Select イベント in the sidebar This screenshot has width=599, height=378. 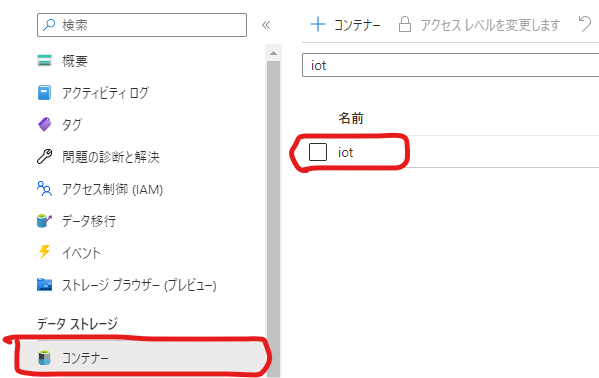(x=81, y=253)
